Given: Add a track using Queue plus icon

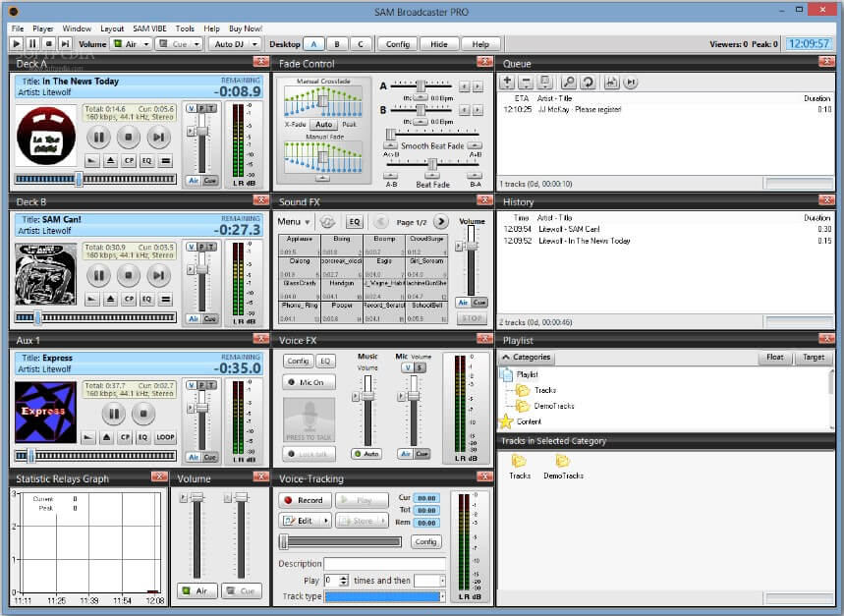Looking at the screenshot, I should (507, 82).
